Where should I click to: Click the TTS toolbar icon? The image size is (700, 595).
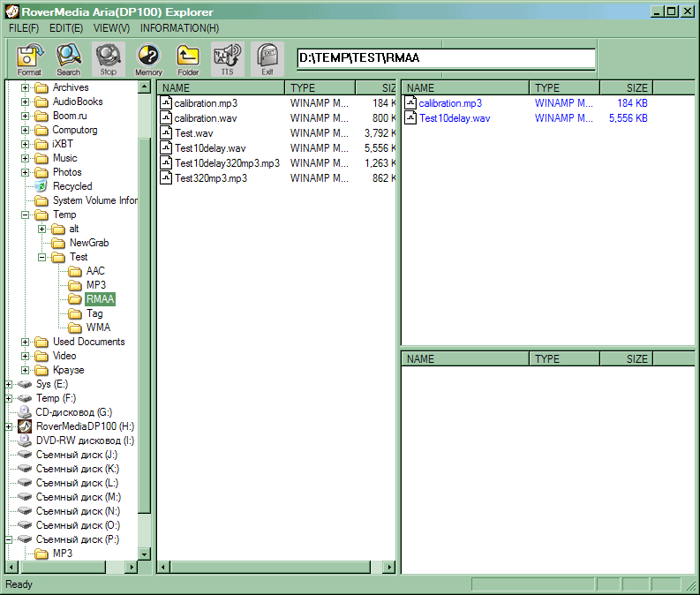click(228, 59)
